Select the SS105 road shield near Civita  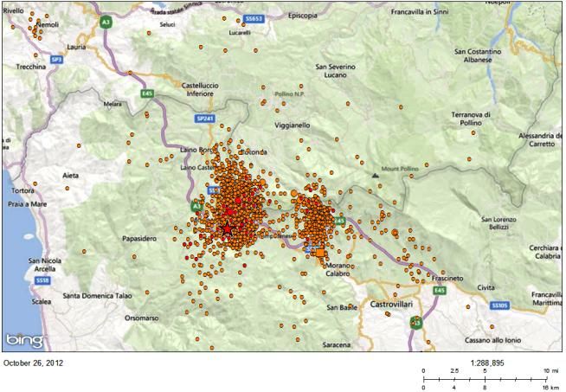pyautogui.click(x=498, y=305)
